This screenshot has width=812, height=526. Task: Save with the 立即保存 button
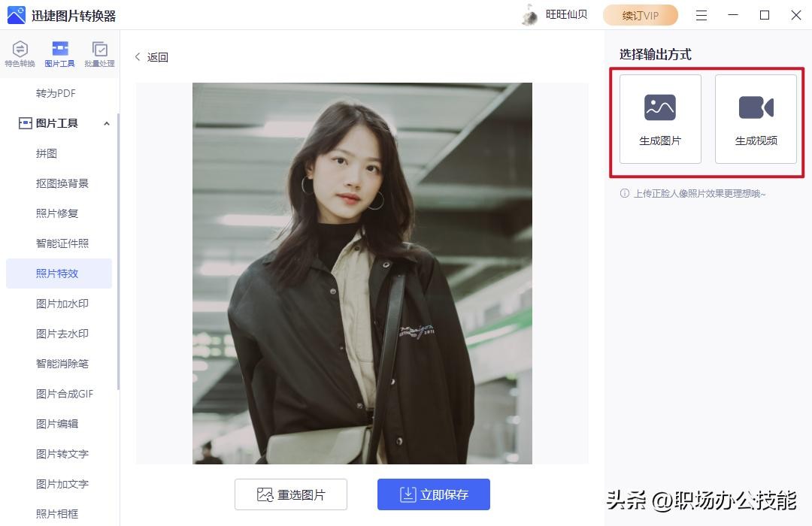[x=434, y=494]
